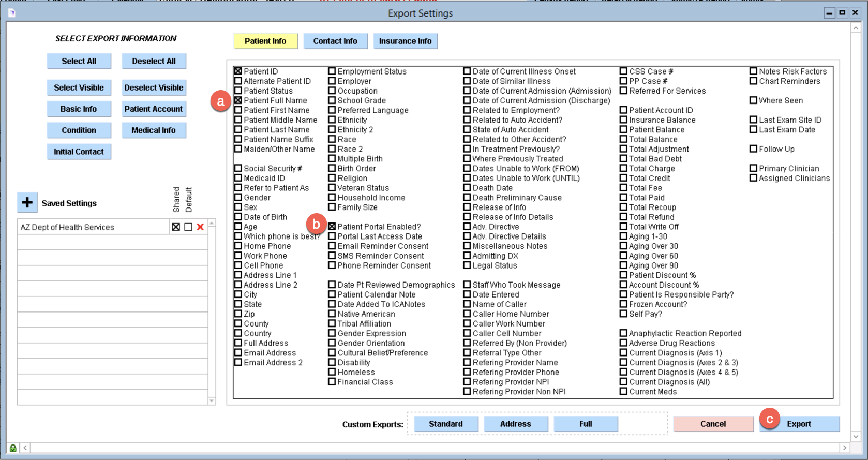Screen dimensions: 868x460
Task: Choose the Medical Info preset
Action: tap(154, 130)
